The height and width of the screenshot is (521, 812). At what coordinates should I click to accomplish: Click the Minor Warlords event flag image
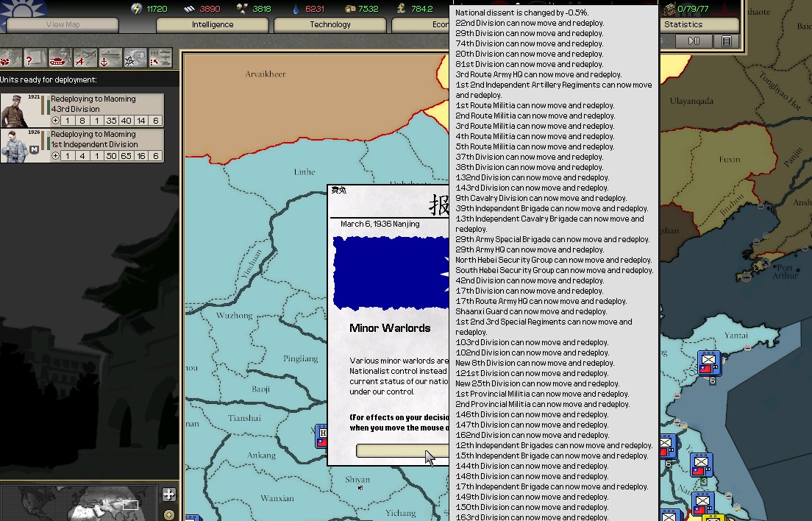391,273
